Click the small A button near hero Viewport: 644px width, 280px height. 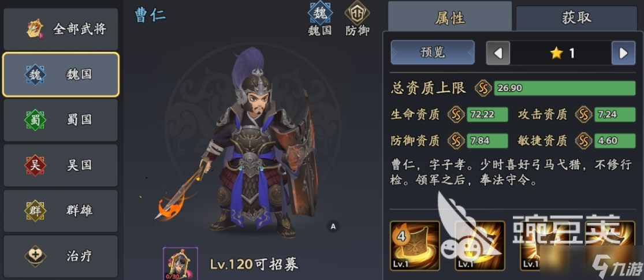[333, 226]
